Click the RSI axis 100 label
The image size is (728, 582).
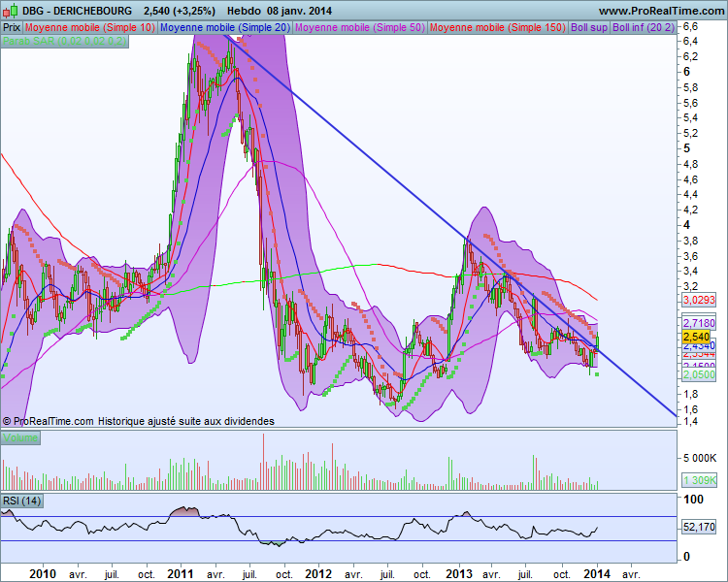694,500
